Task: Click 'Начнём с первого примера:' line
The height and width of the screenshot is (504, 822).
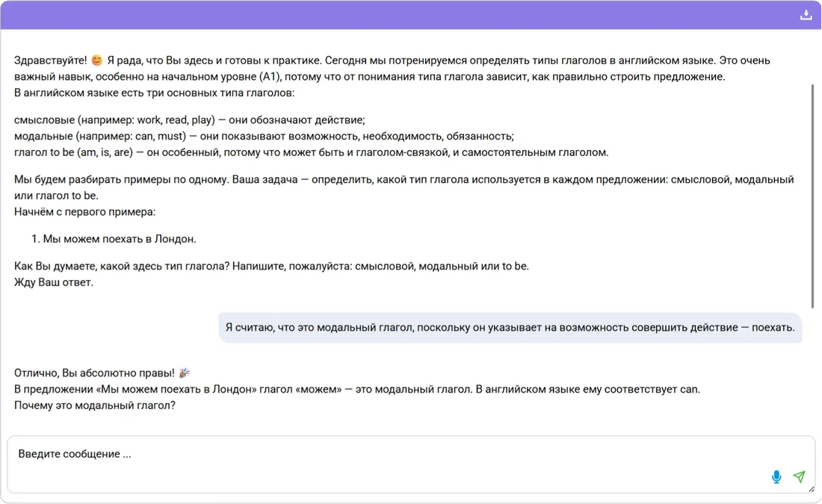Action: click(85, 211)
